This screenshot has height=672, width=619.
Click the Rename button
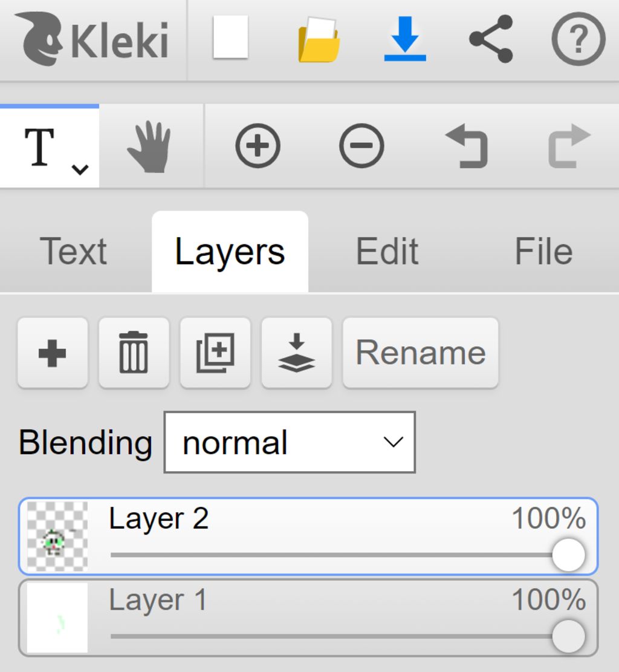[421, 353]
